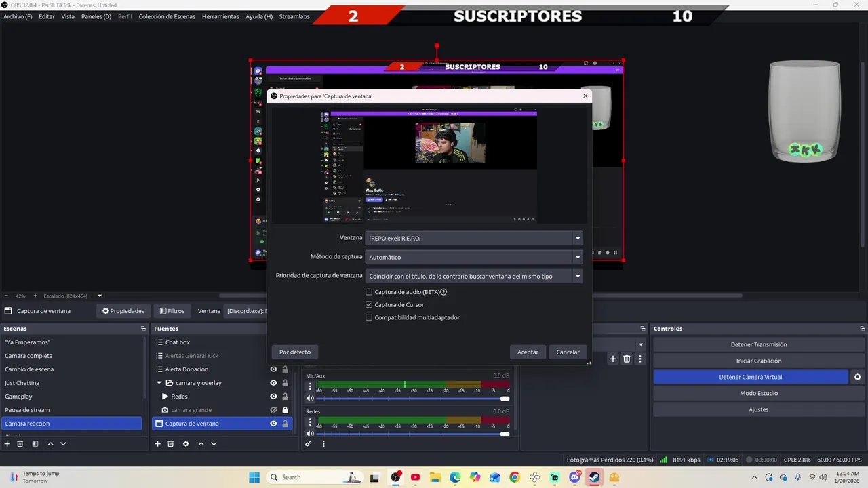
Task: Reset settings with Por defecto button
Action: pyautogui.click(x=295, y=352)
